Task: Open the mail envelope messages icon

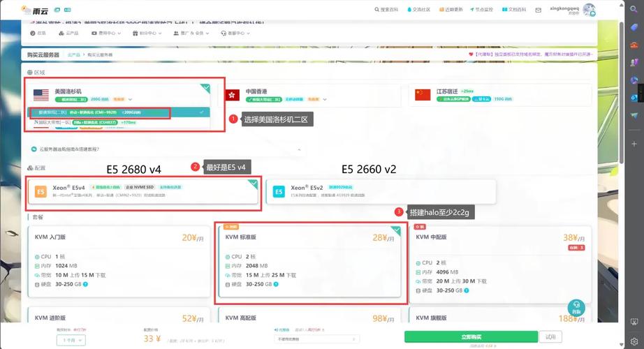Action: pos(538,10)
